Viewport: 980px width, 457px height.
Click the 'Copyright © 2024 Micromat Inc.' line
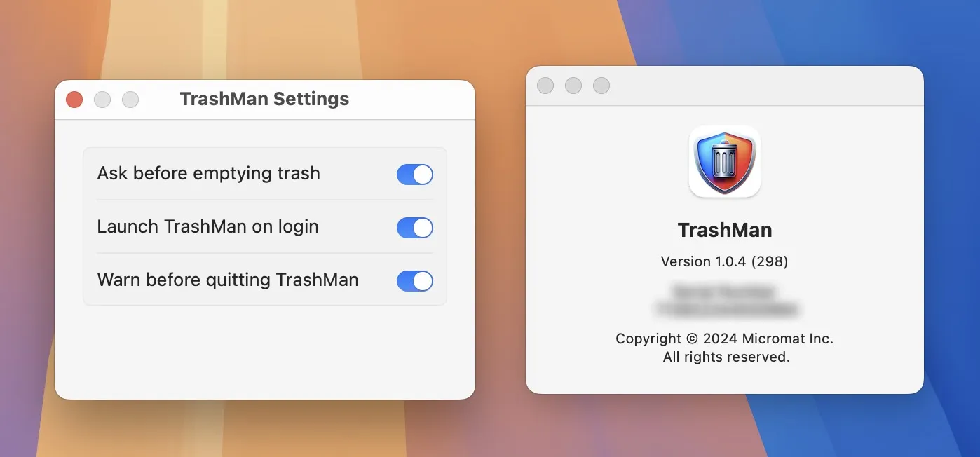[x=725, y=339]
